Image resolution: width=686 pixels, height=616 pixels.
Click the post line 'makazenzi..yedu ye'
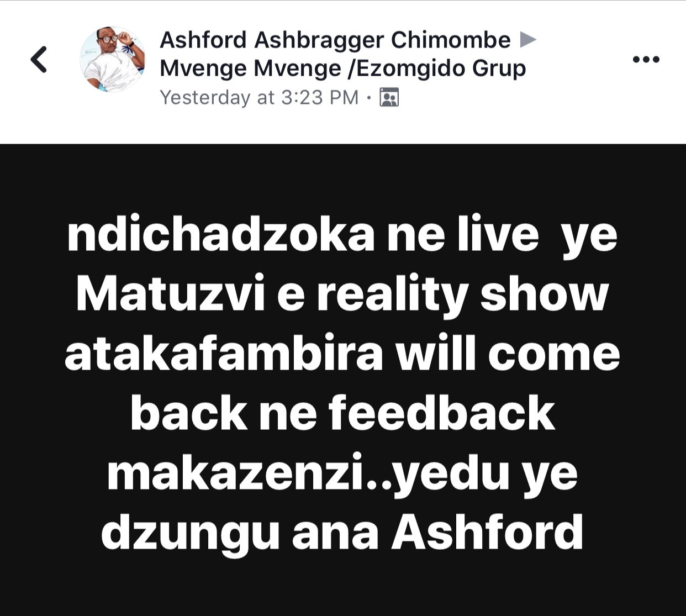click(342, 473)
